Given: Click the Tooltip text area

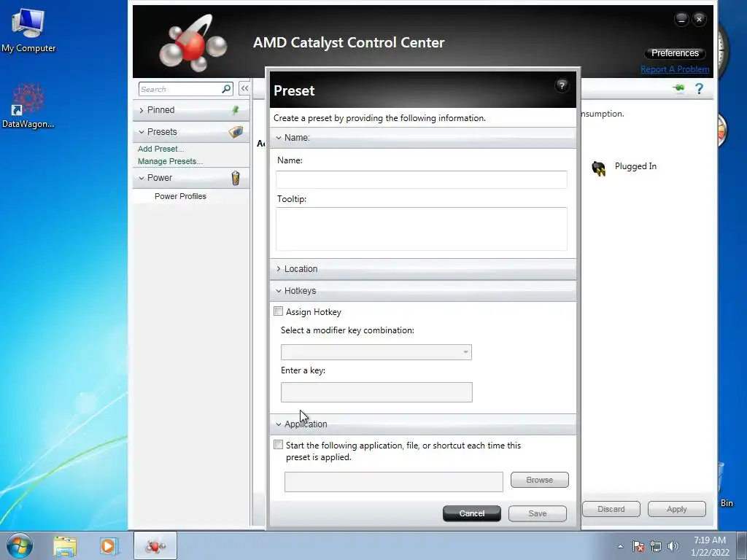Looking at the screenshot, I should [x=421, y=229].
